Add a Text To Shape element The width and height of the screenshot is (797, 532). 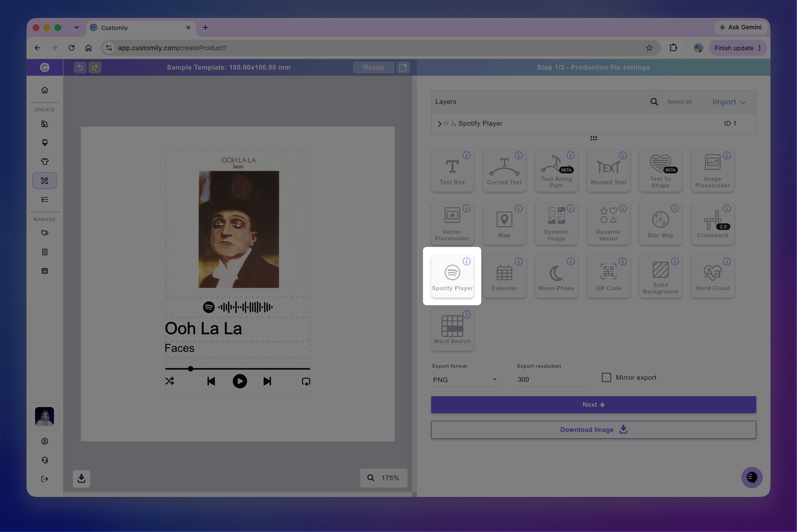pyautogui.click(x=660, y=170)
